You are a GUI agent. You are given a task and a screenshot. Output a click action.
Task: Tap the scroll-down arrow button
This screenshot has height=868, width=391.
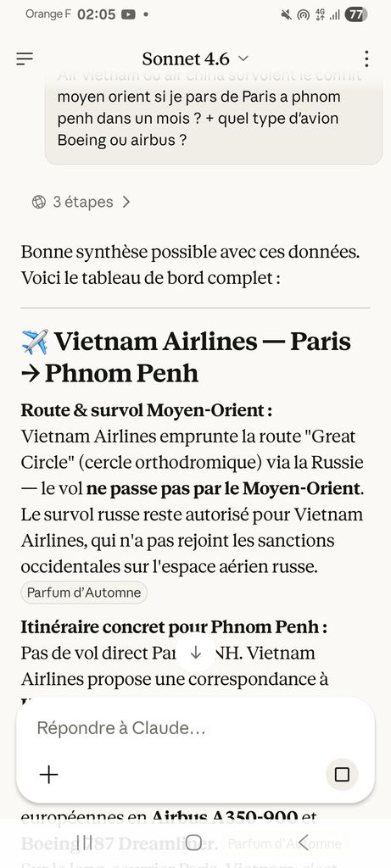[195, 653]
